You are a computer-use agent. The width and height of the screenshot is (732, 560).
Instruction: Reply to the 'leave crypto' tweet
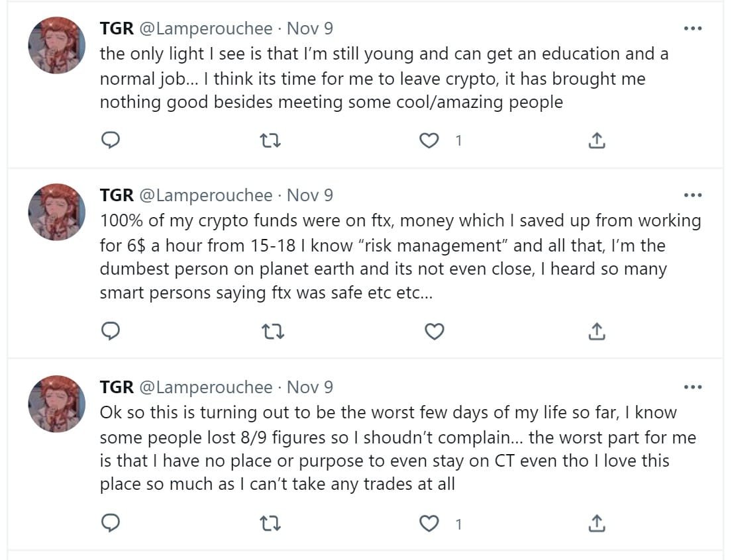tap(111, 140)
